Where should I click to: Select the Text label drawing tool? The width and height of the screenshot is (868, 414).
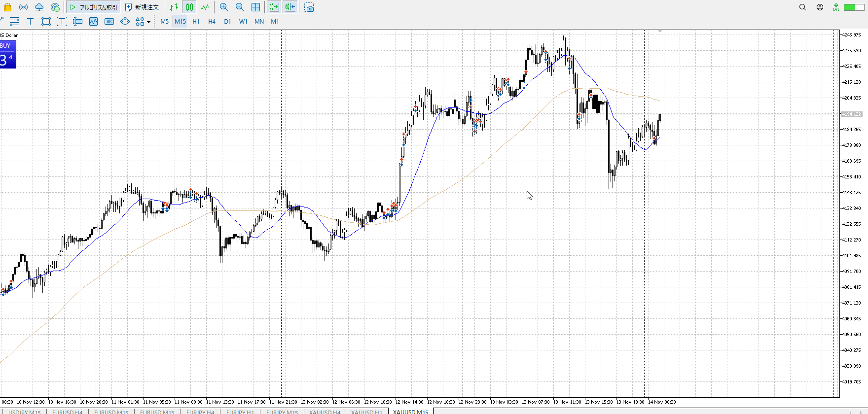click(x=30, y=21)
